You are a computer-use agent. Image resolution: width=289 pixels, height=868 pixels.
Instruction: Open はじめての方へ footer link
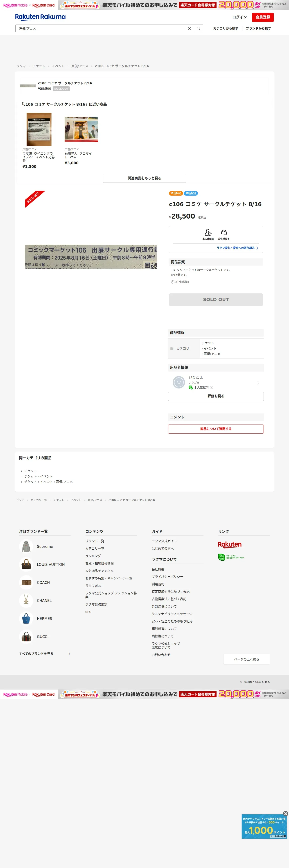pos(163,548)
